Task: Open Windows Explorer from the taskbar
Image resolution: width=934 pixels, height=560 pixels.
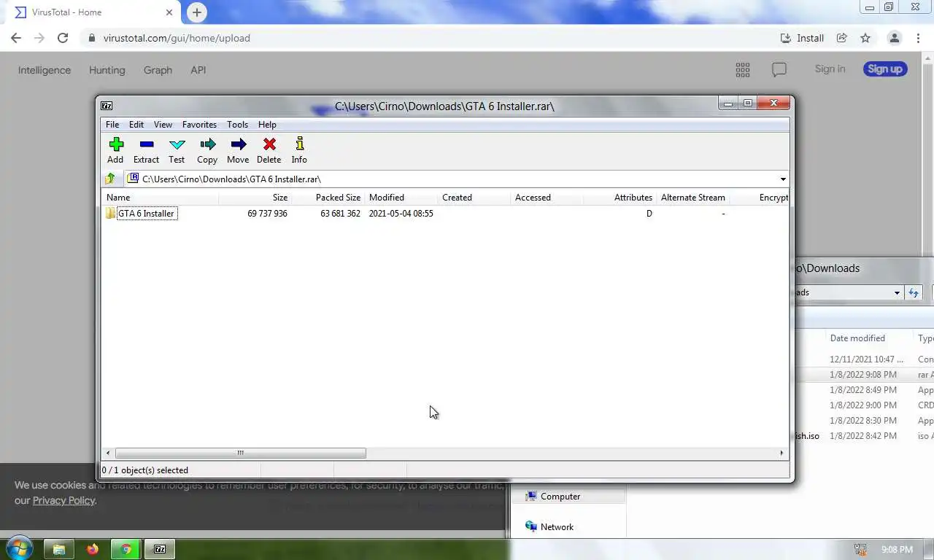Action: (x=59, y=549)
